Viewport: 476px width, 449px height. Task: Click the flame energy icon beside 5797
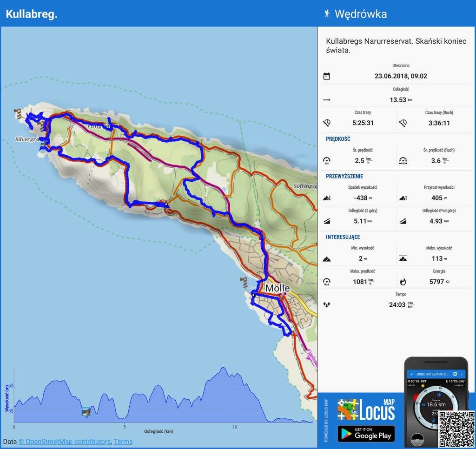[403, 282]
